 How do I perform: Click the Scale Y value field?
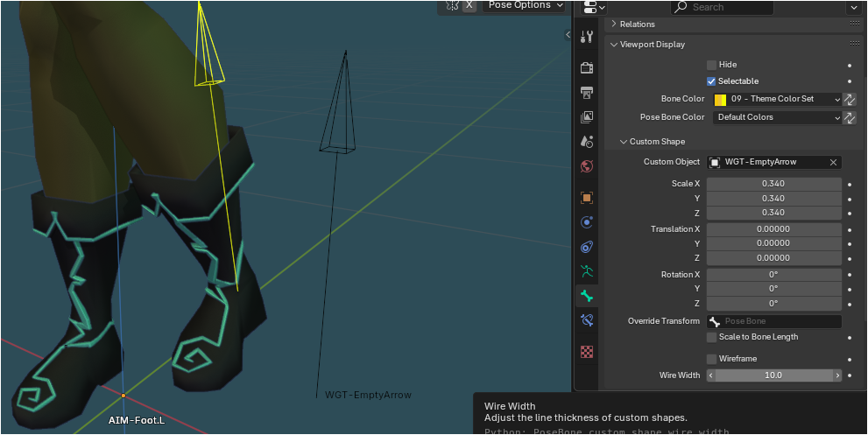coord(774,198)
